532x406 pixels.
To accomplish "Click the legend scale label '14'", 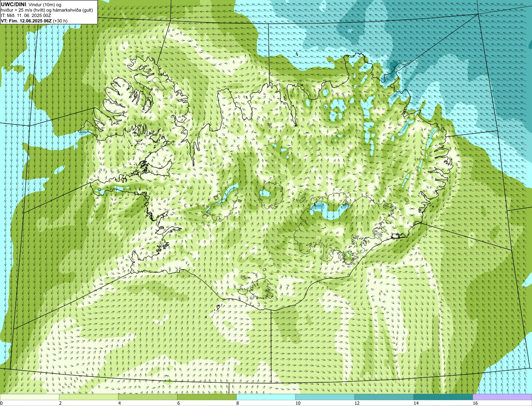I will click(416, 403).
